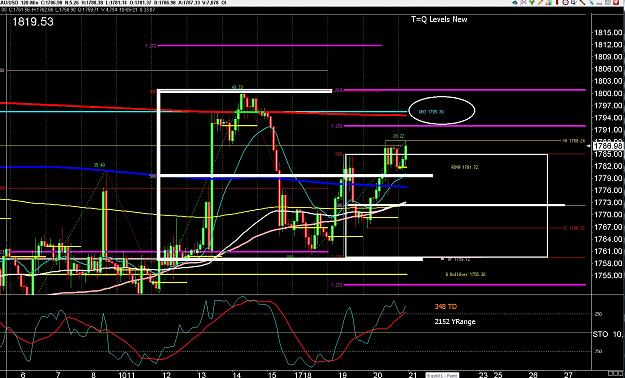625x378 pixels.
Task: Click the multicolored bar chart toolbar icon
Action: 549,2
